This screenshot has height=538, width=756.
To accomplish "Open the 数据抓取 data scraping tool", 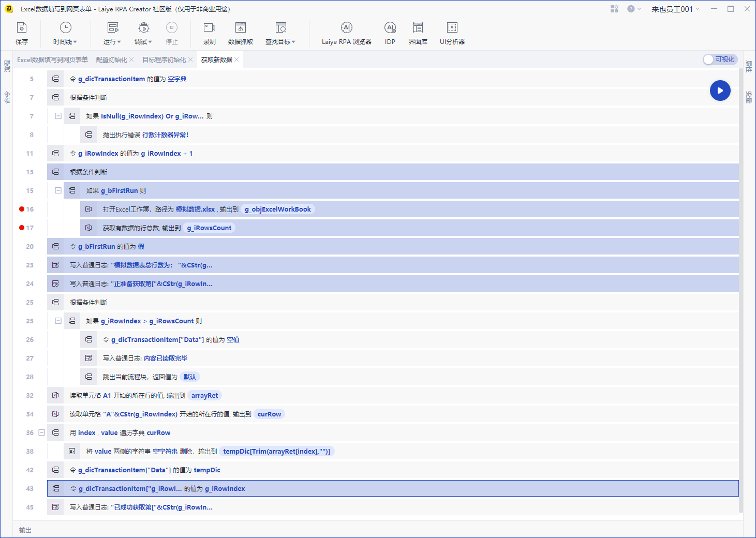I will 241,33.
